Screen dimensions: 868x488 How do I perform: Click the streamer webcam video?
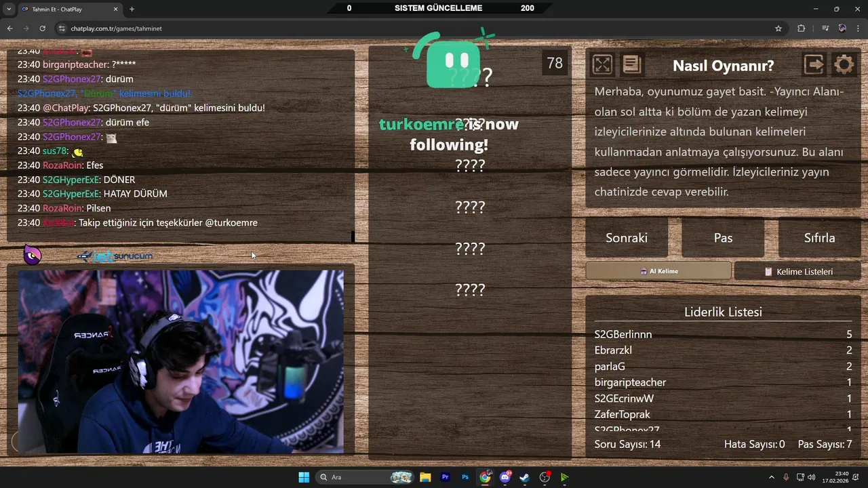(181, 361)
